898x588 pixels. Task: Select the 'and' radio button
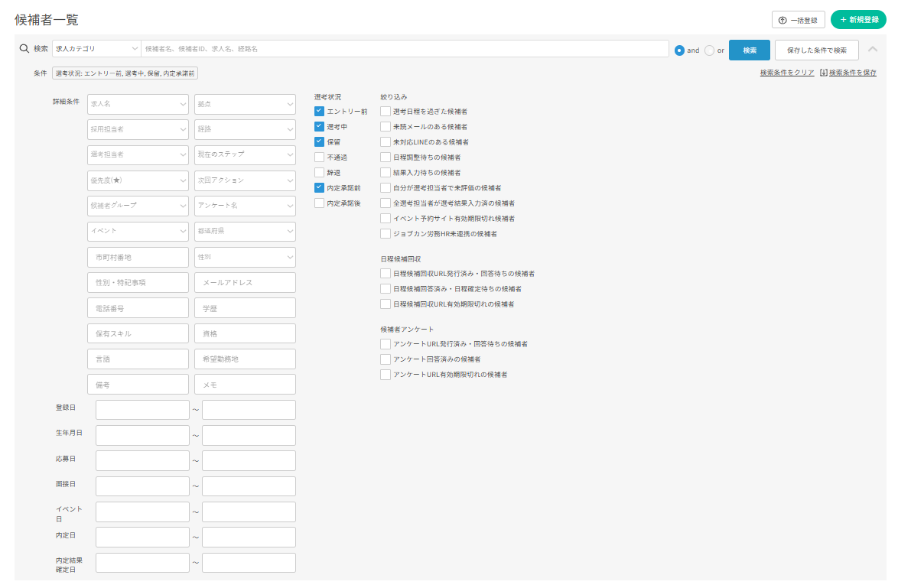point(679,50)
